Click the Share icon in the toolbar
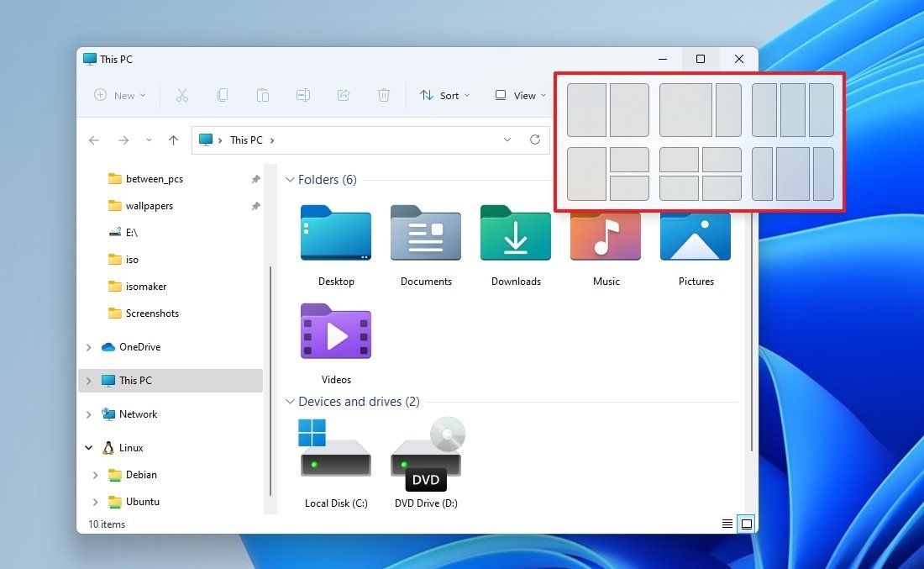The width and height of the screenshot is (924, 569). [x=344, y=95]
